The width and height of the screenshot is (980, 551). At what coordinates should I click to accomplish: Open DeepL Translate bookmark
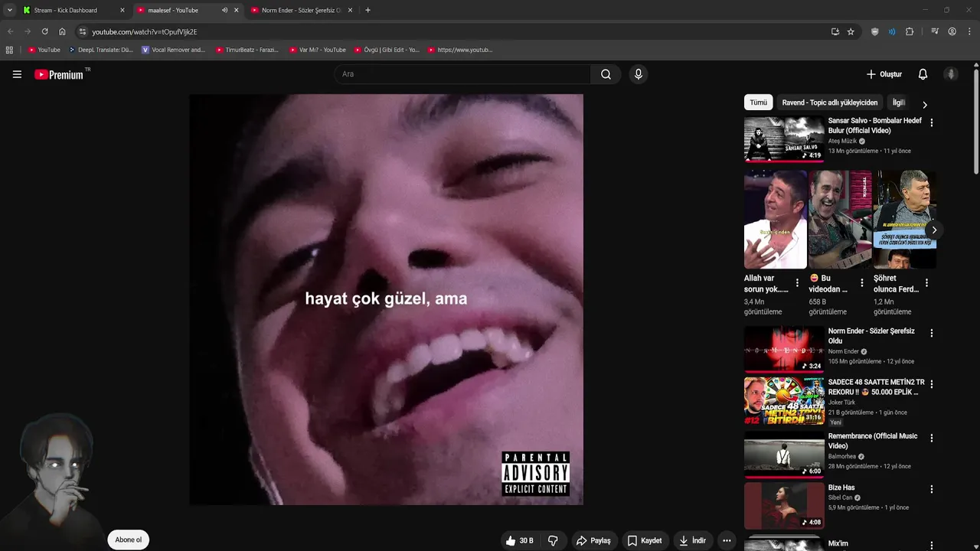(100, 50)
